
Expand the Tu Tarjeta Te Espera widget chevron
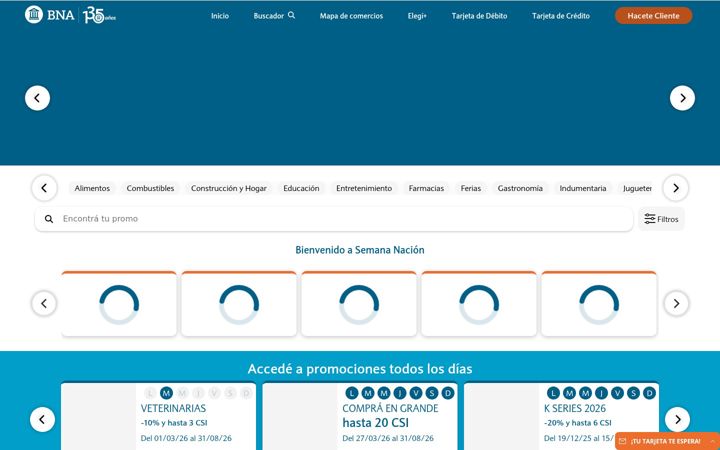point(712,441)
